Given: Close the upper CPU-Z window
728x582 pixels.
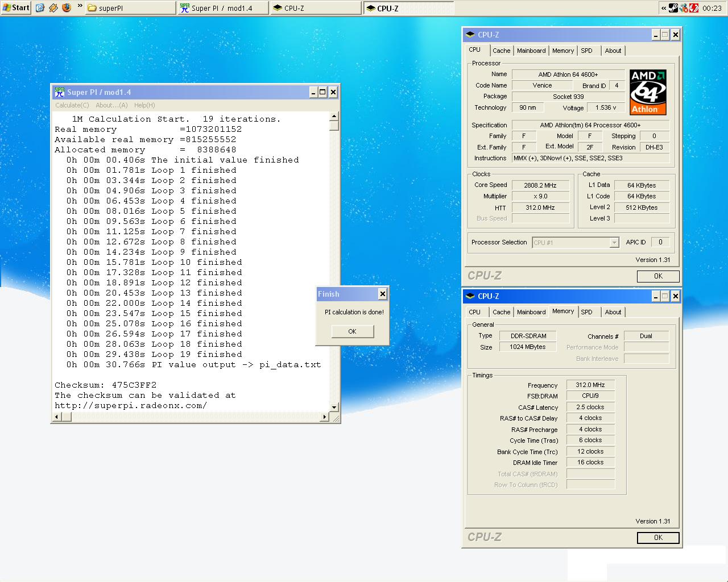Looking at the screenshot, I should tap(676, 35).
